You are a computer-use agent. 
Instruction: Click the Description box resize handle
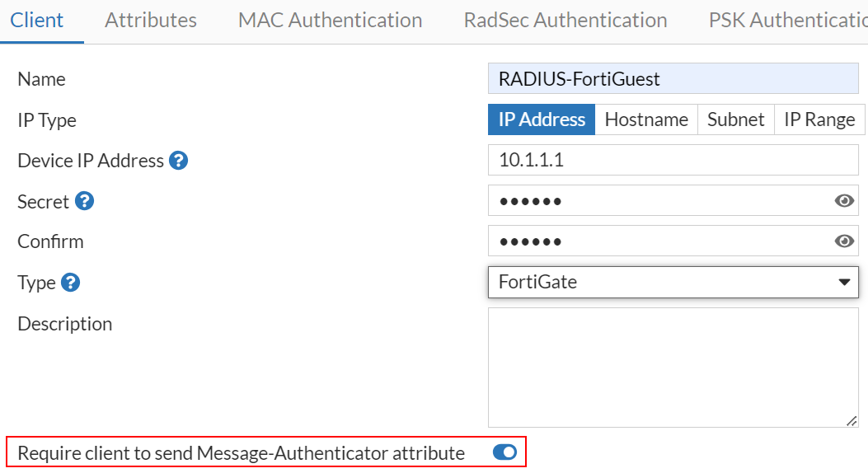[x=852, y=421]
